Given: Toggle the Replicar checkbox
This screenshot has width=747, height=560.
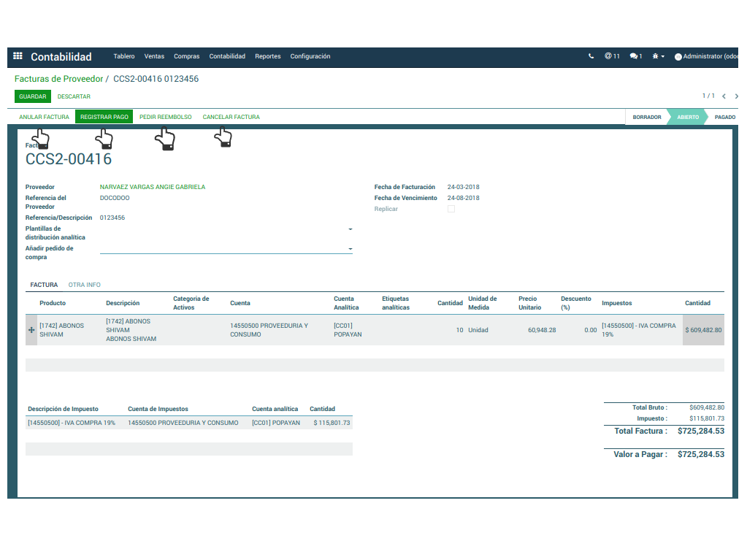Looking at the screenshot, I should [x=451, y=209].
